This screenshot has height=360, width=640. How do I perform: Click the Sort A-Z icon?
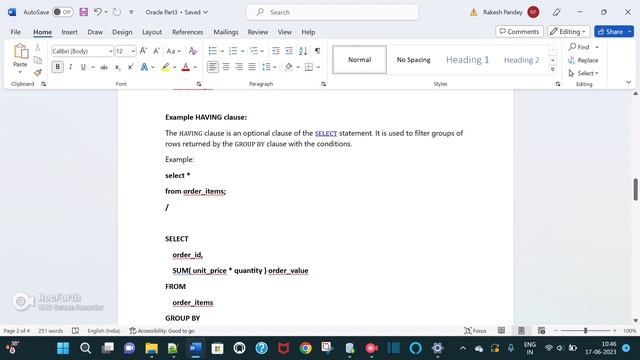point(303,51)
